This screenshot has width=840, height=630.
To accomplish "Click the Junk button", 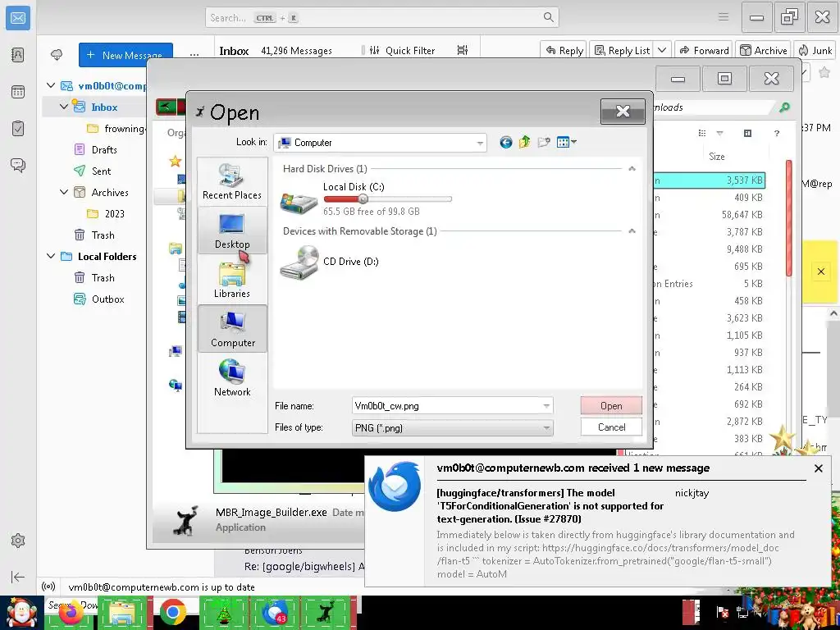I will 815,50.
